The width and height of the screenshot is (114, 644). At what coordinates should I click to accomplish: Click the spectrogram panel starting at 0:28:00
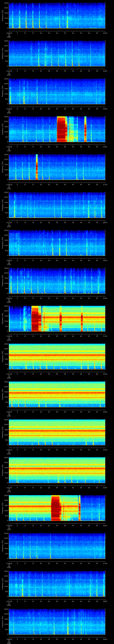tap(57, 243)
